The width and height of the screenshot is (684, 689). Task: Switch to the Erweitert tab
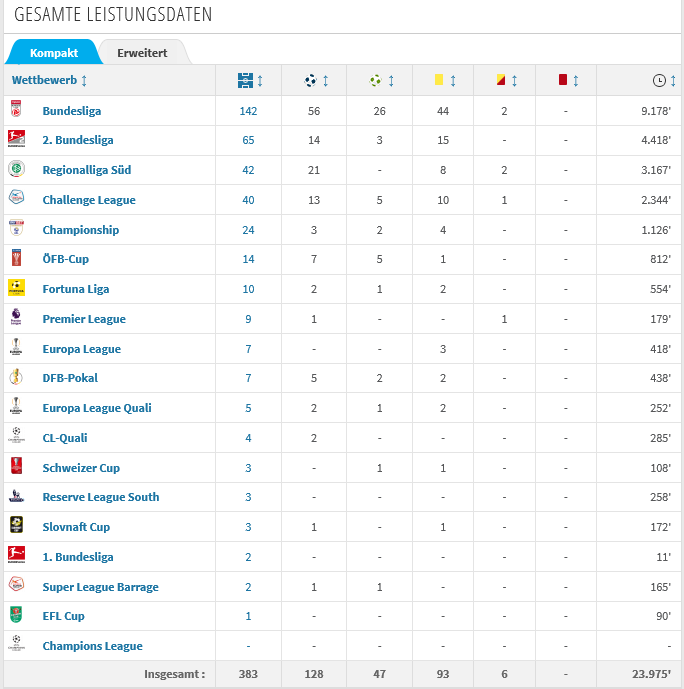[x=142, y=53]
